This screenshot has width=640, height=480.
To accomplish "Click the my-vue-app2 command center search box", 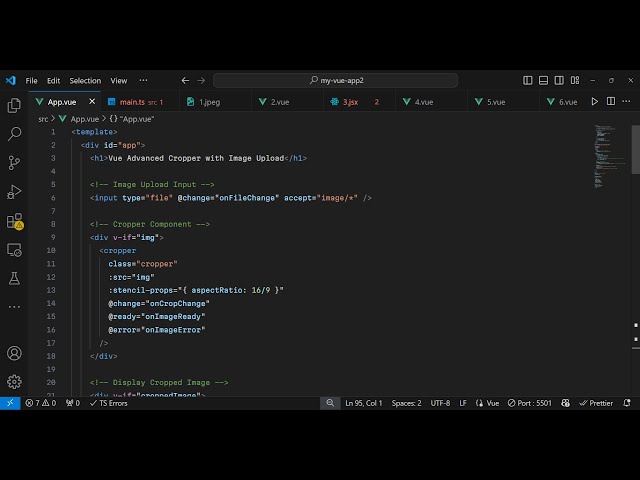I will tap(336, 80).
